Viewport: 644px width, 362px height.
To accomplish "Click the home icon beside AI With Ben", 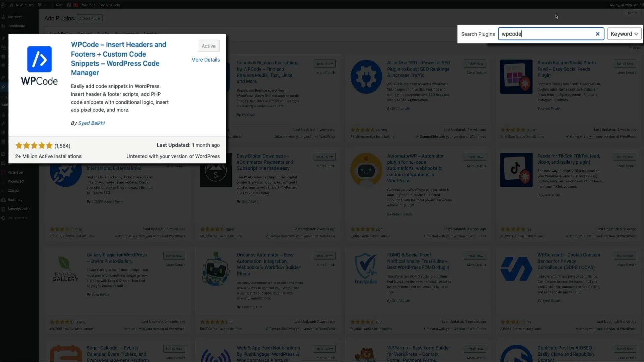I will (12, 5).
